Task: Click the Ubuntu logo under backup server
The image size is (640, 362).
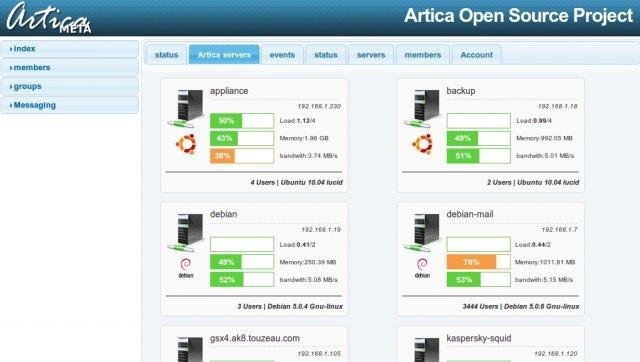Action: (x=422, y=144)
